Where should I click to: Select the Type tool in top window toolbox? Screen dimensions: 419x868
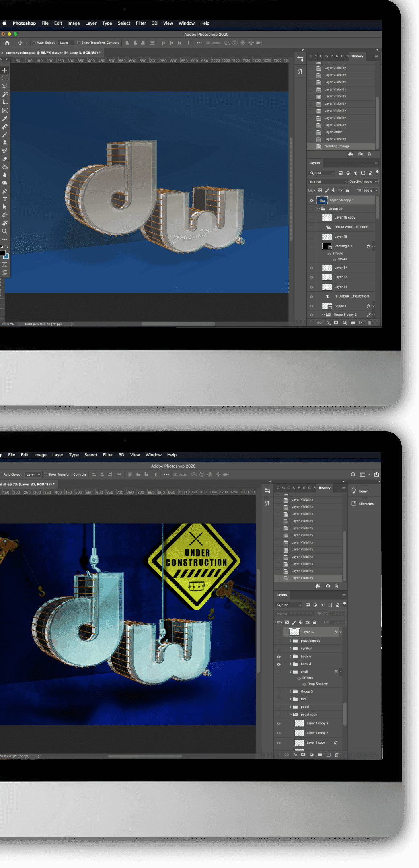click(x=5, y=199)
